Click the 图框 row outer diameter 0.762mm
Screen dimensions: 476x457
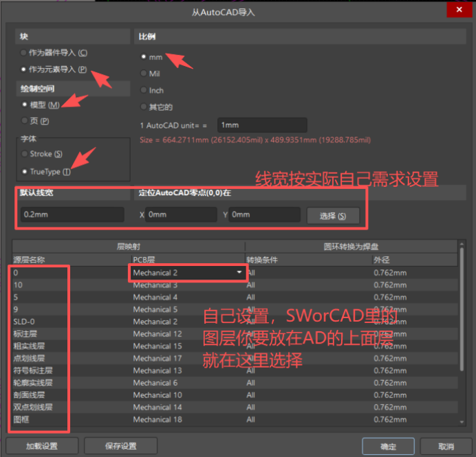pyautogui.click(x=391, y=419)
